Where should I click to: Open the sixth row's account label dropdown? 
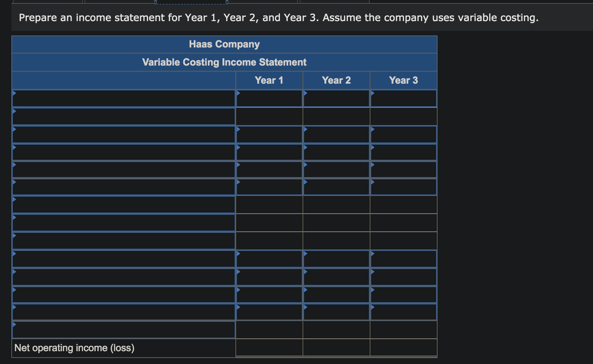(124, 187)
